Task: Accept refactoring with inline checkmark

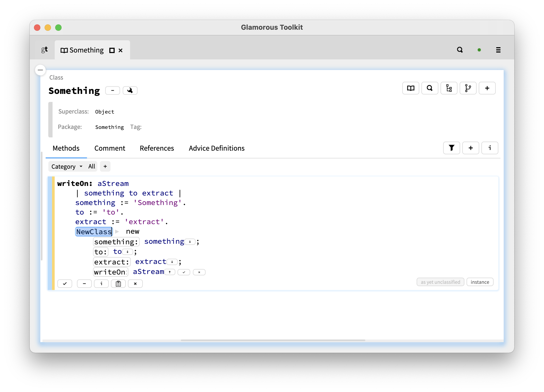Action: click(x=184, y=272)
